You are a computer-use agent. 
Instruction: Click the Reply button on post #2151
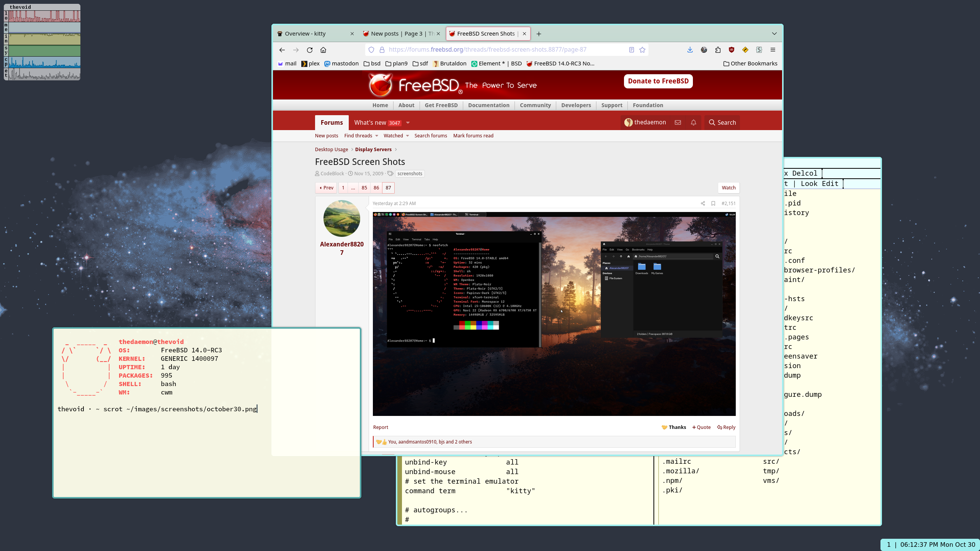727,427
